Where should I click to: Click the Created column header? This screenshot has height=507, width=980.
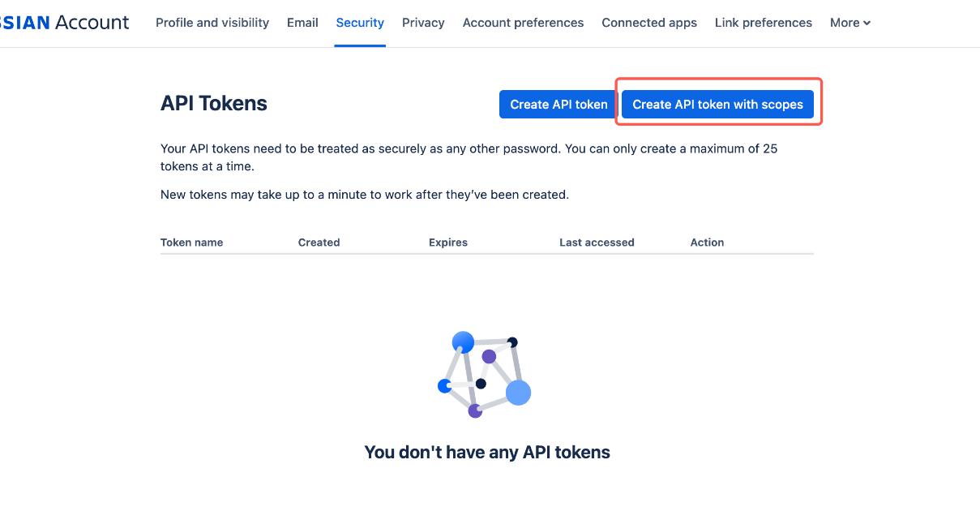(x=319, y=243)
